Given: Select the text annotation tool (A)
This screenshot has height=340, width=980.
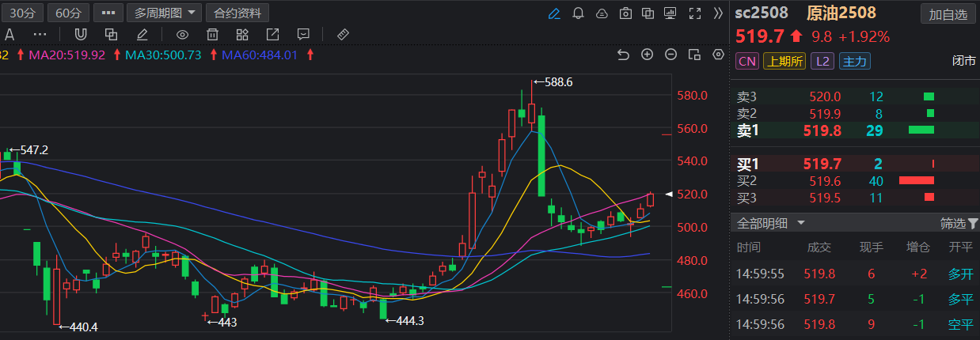Looking at the screenshot, I should pos(9,35).
